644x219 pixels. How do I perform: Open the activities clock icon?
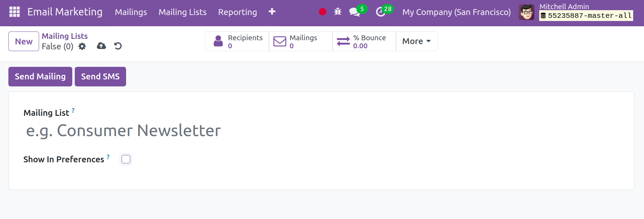tap(380, 12)
